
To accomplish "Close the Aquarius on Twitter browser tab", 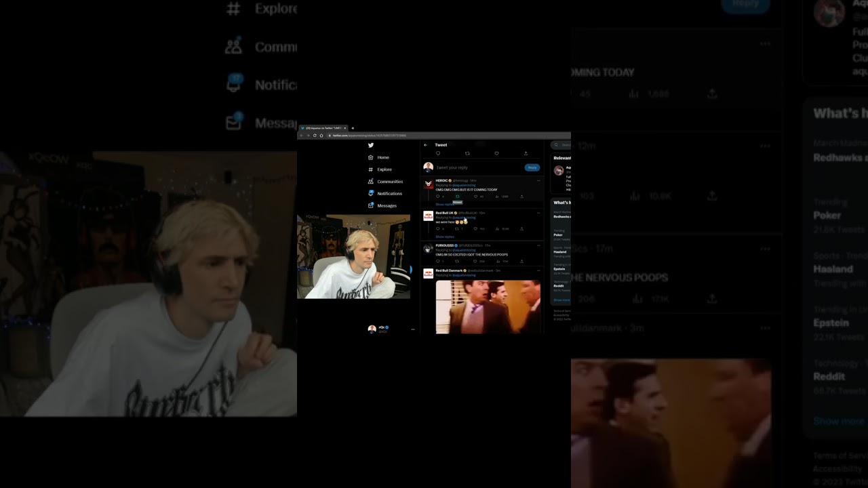I will 345,128.
